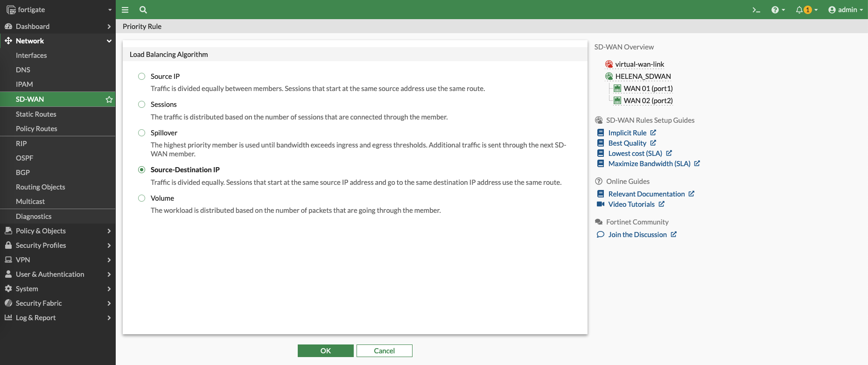Select WAN 02 (port2) in overview tree

click(648, 101)
